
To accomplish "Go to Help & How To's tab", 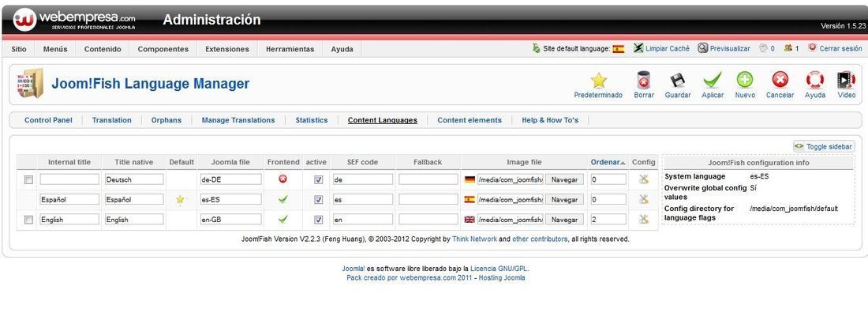I will pyautogui.click(x=550, y=120).
